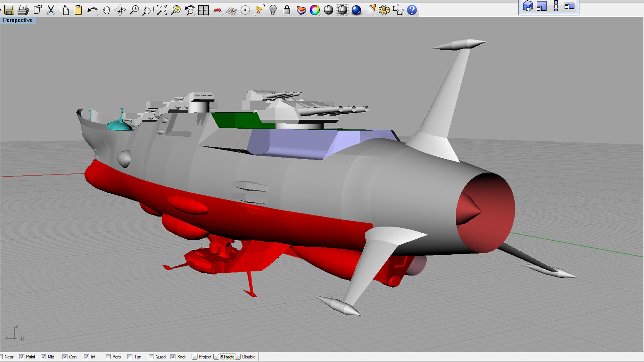Screen dimensions: 644x362
Task: Click the Document Properties icon
Action: click(37, 10)
